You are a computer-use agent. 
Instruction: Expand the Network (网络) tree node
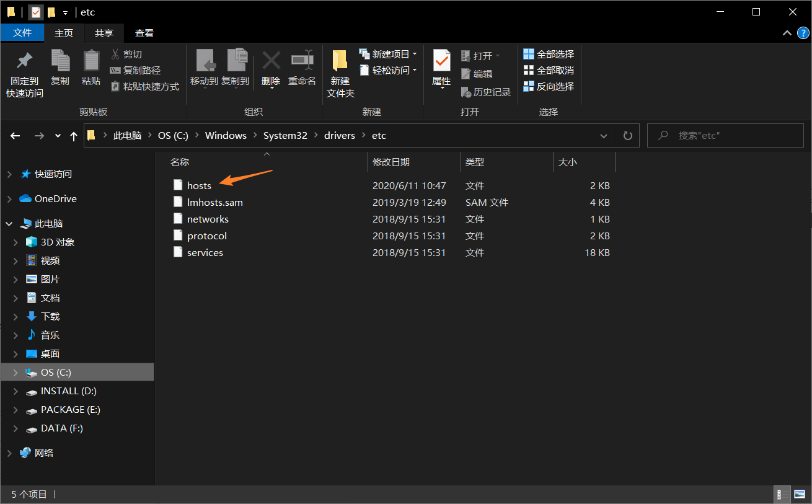[x=9, y=453]
